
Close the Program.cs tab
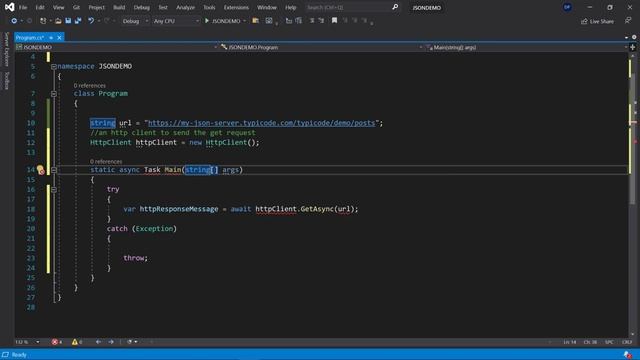click(x=59, y=38)
